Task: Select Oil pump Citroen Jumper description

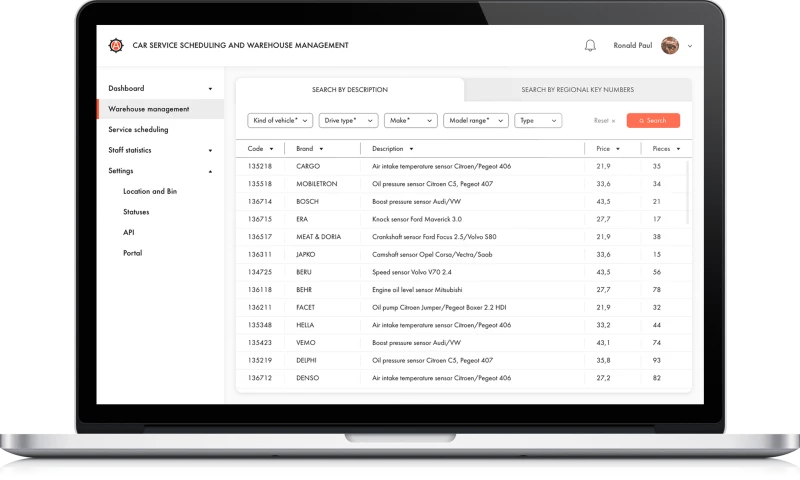Action: [x=439, y=308]
